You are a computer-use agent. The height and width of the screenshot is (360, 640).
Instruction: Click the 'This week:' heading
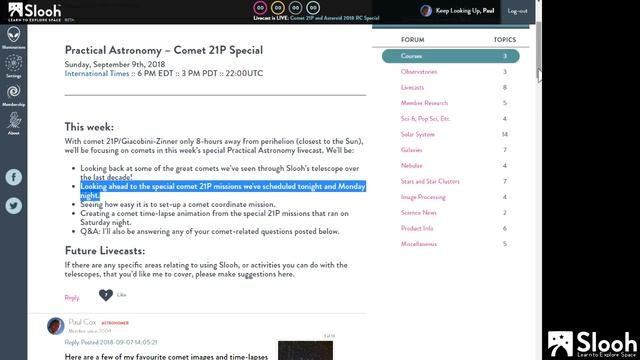pyautogui.click(x=89, y=127)
